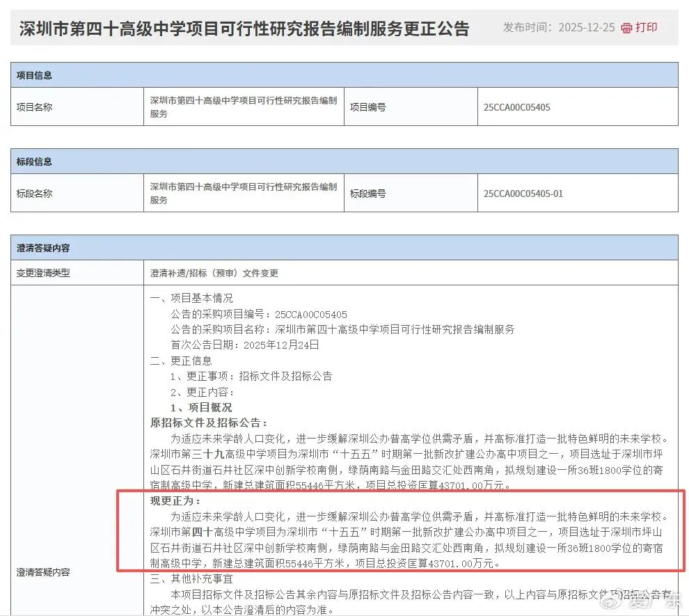
Task: Click the line starting 深圳市第四十高级中学项目为深圳市
Action: 406,532
